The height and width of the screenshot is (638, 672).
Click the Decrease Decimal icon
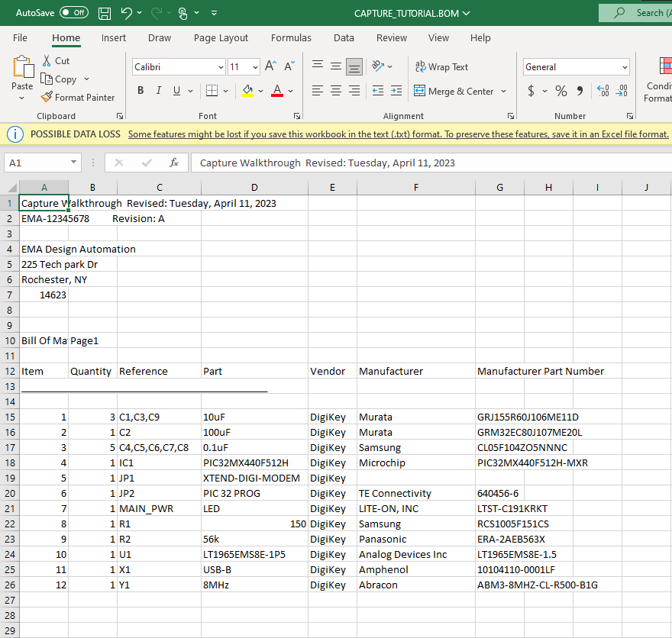pyautogui.click(x=622, y=91)
